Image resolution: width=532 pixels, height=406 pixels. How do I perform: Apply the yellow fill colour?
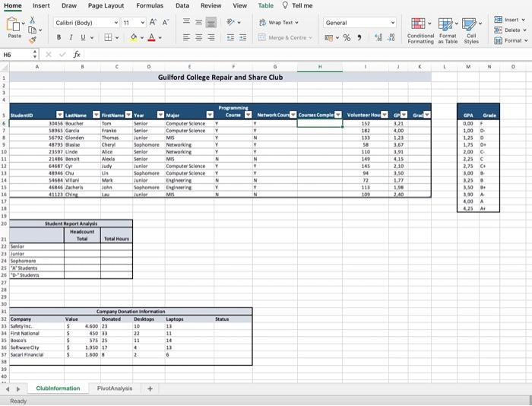133,37
